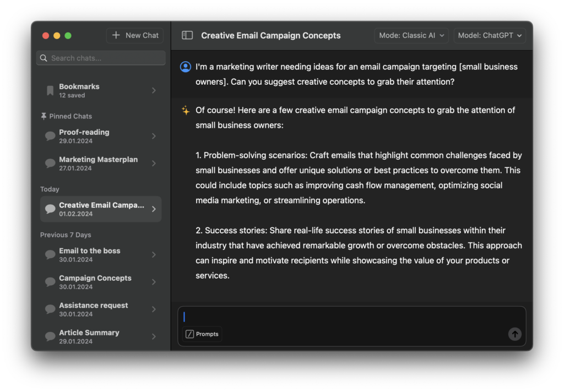Click the chevron on Article Summary chat
The width and height of the screenshot is (564, 392).
[x=154, y=336]
